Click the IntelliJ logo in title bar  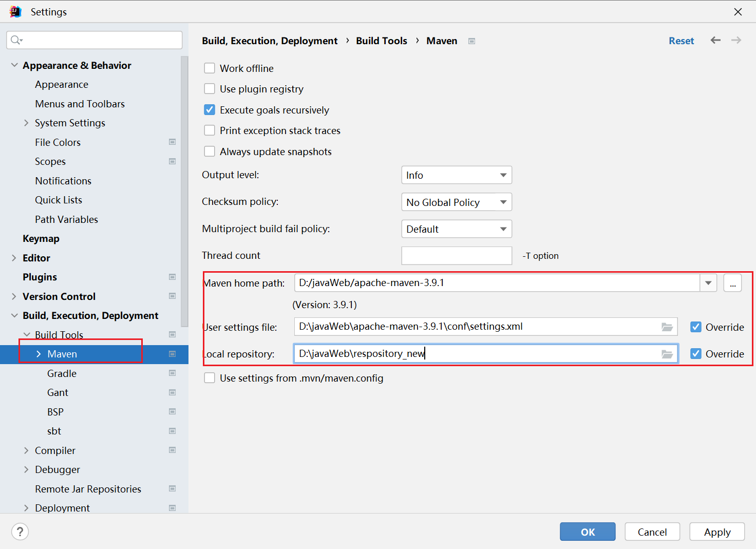15,11
